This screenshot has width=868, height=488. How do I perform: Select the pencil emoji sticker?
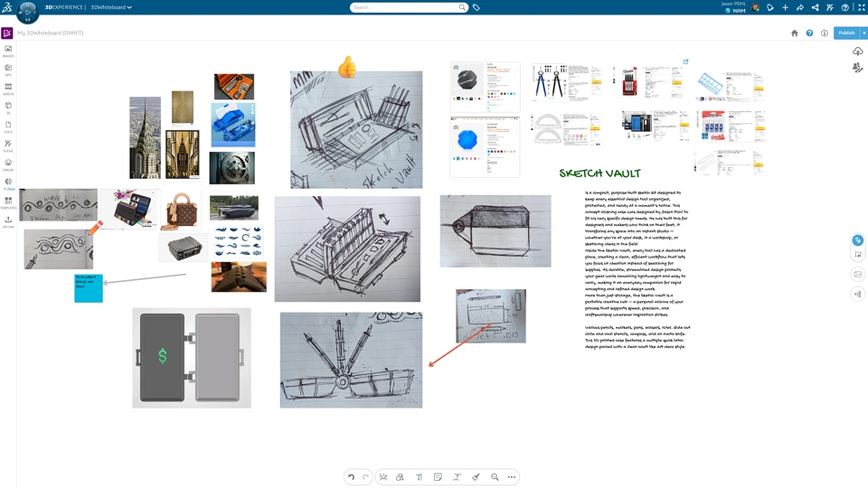(96, 228)
